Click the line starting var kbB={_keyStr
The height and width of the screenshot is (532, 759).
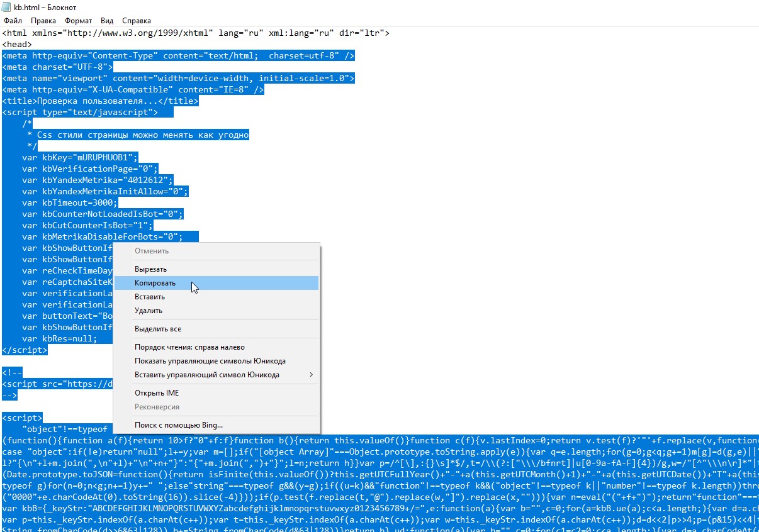pos(380,509)
